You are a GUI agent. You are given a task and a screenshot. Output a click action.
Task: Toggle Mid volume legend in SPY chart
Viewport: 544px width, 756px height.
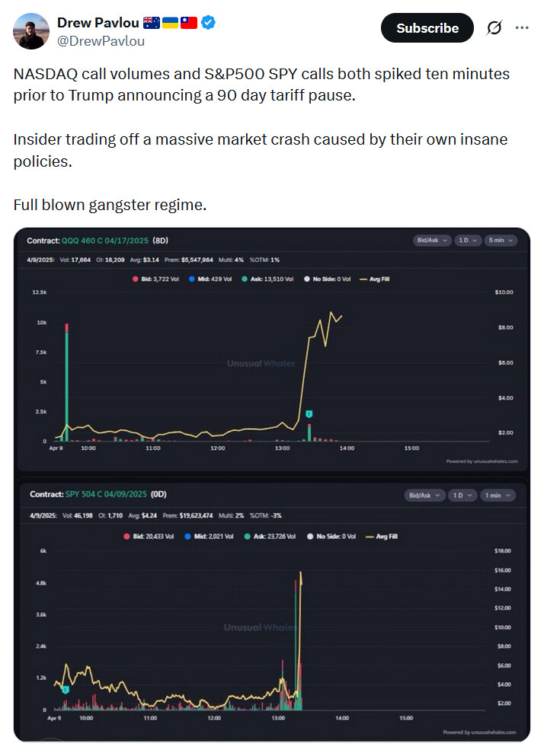[x=209, y=536]
